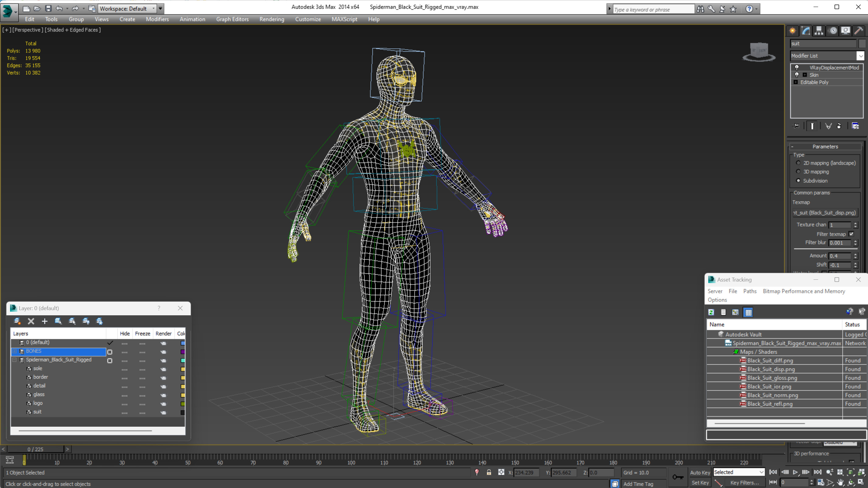Click Remove Modifier from stack icon
The width and height of the screenshot is (868, 488).
tap(839, 126)
